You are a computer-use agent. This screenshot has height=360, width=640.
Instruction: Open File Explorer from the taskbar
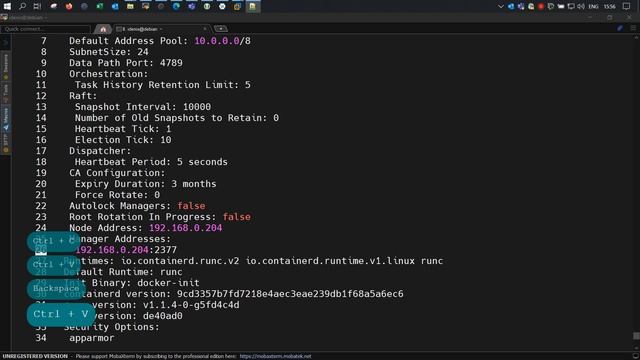coord(130,6)
